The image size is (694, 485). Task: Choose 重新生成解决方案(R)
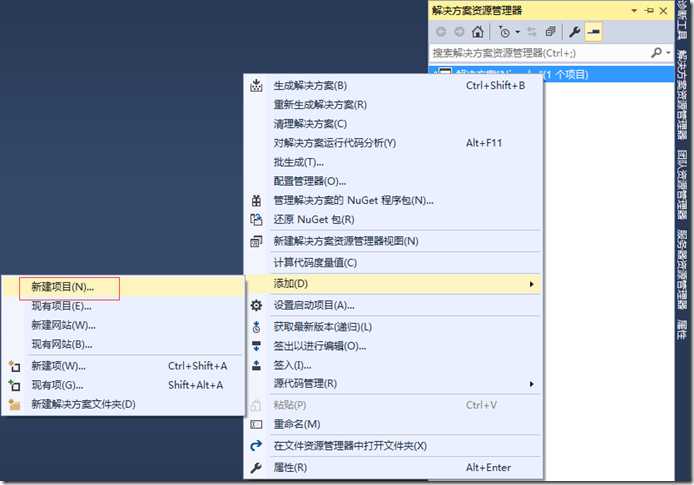pyautogui.click(x=393, y=104)
